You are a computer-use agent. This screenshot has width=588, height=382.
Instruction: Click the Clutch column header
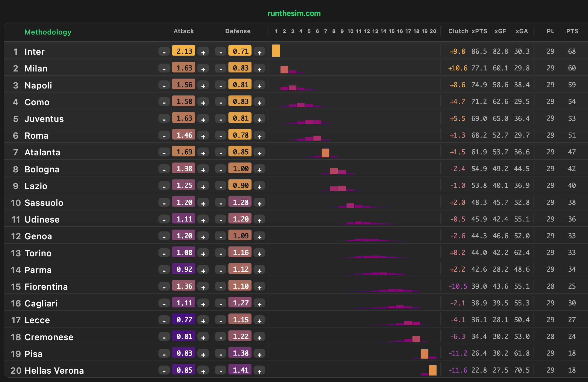point(458,31)
